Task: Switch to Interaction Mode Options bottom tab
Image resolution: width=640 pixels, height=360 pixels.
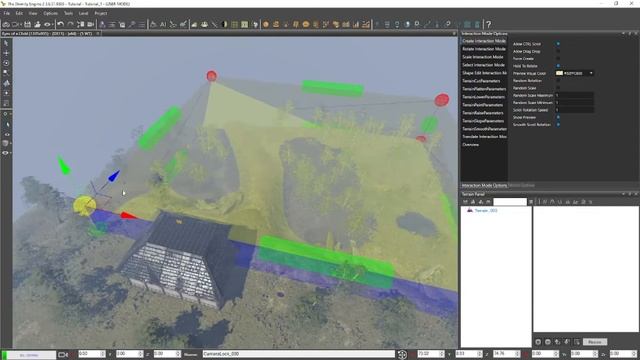Action: 484,185
